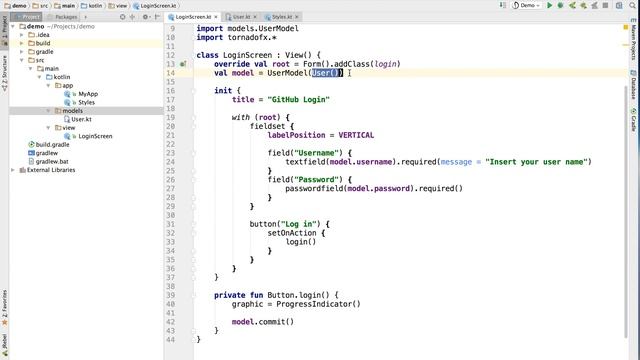This screenshot has width=640, height=360.
Task: Select gradlew.bat in project tree
Action: click(x=52, y=162)
